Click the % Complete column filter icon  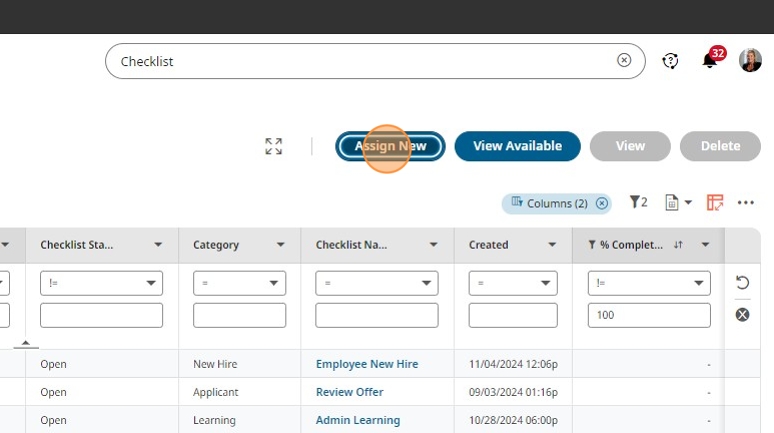tap(591, 245)
